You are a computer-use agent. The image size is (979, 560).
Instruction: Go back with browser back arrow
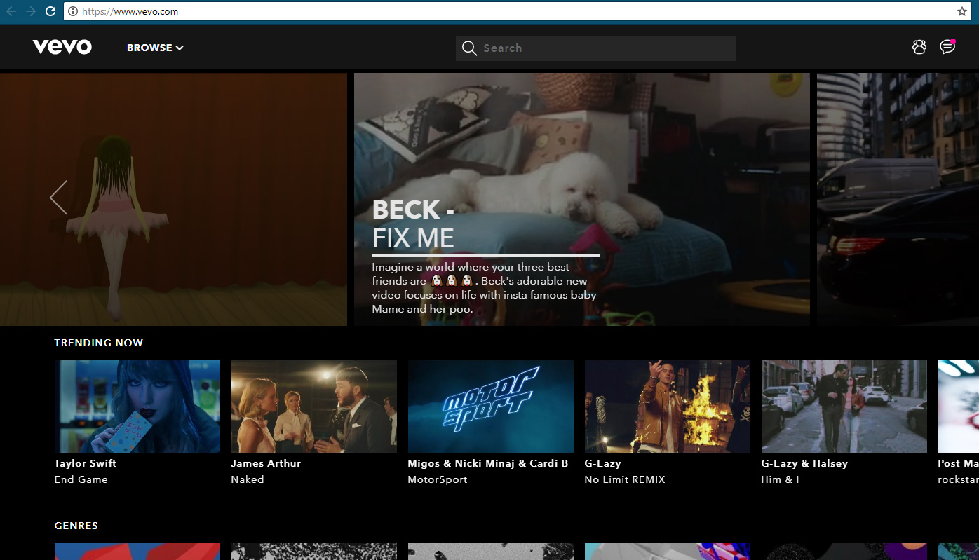coord(11,11)
